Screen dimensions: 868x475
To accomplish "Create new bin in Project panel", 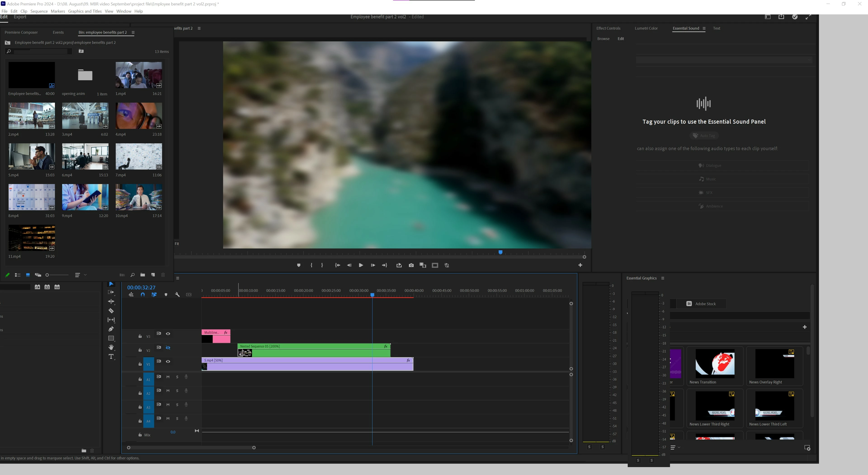I will point(143,275).
